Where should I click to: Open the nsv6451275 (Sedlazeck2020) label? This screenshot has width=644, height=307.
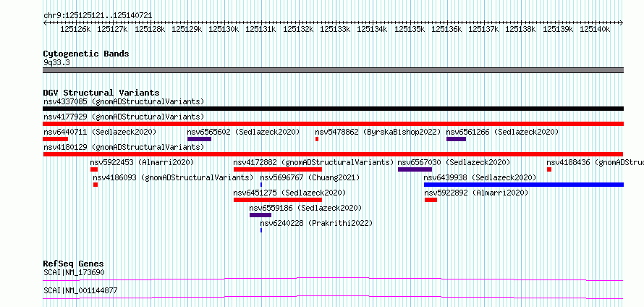tap(289, 193)
